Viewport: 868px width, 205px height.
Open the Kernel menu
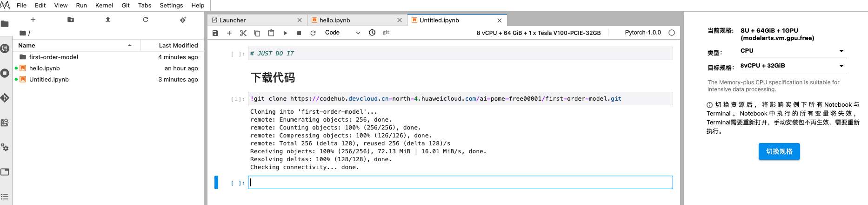tap(104, 5)
